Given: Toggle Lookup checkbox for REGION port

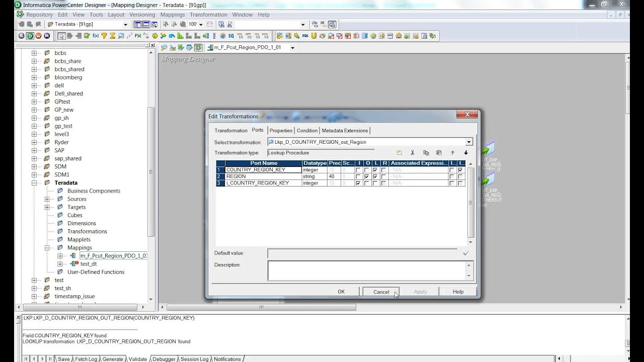Looking at the screenshot, I should 375,176.
